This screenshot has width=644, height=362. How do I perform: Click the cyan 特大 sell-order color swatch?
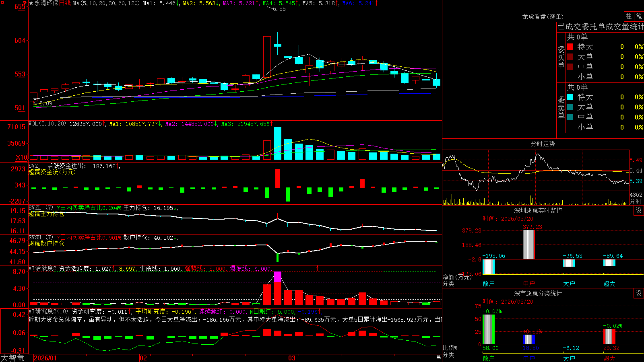tap(570, 97)
